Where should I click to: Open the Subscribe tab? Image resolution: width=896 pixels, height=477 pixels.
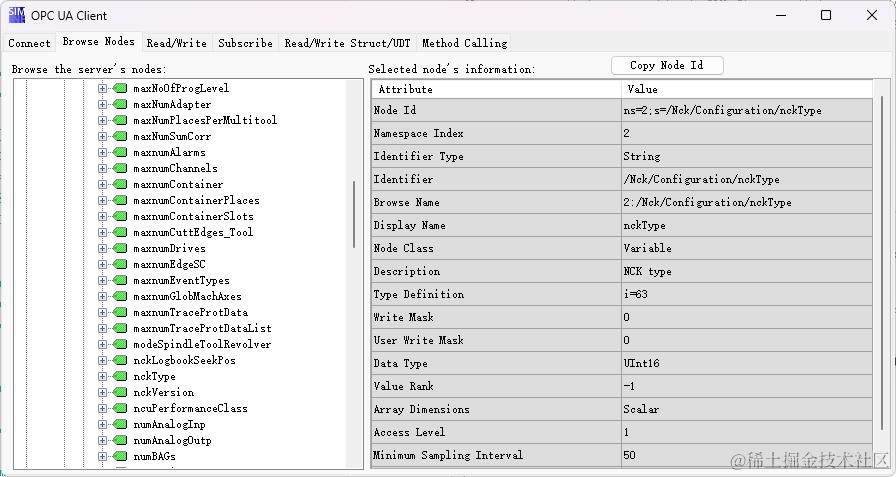245,43
